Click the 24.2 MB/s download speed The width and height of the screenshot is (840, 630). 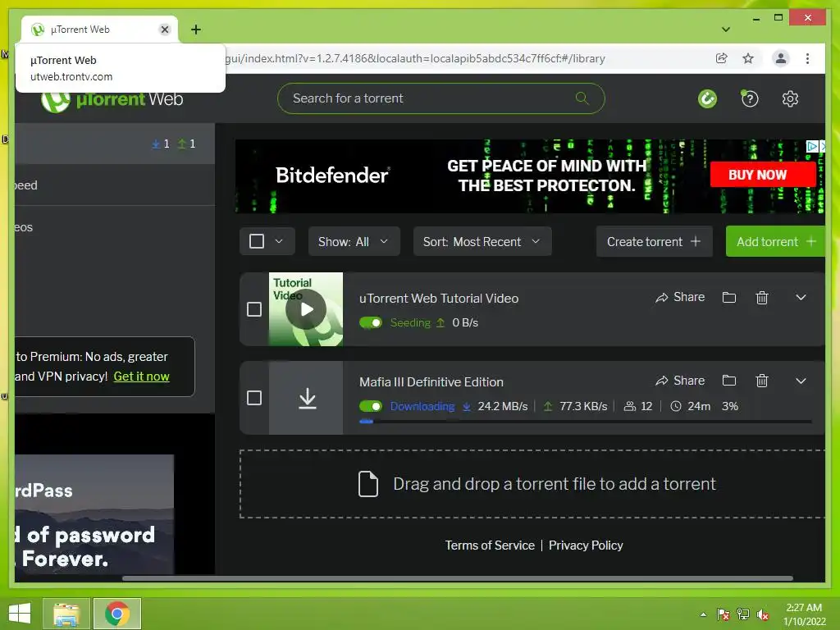point(503,407)
